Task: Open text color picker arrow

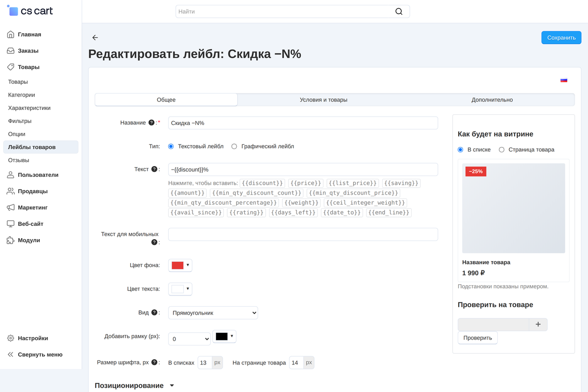Action: pos(188,289)
